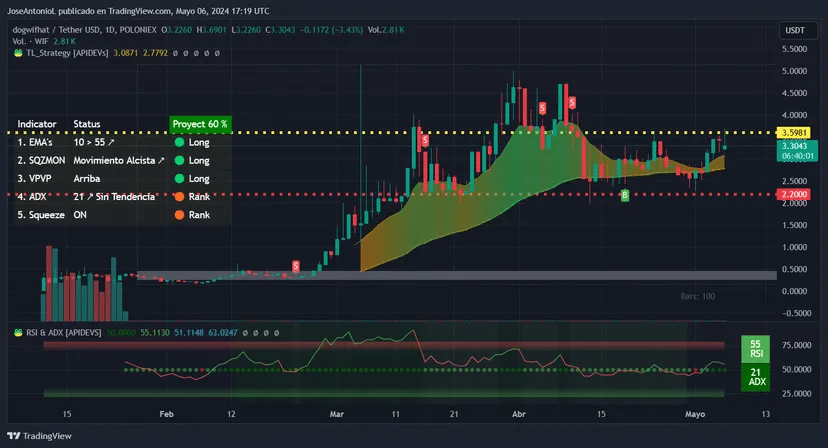
Task: Click the green Long dot for SQZMON row
Action: [x=180, y=160]
